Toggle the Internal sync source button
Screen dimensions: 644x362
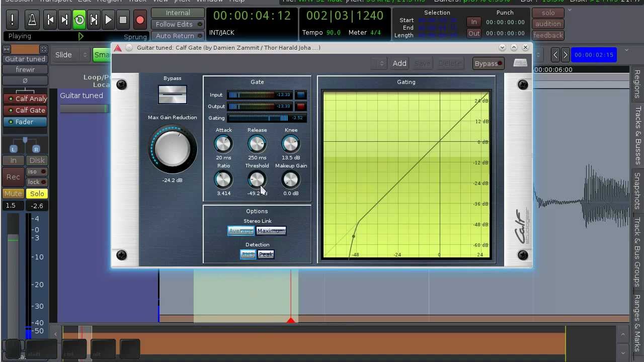[x=178, y=13]
